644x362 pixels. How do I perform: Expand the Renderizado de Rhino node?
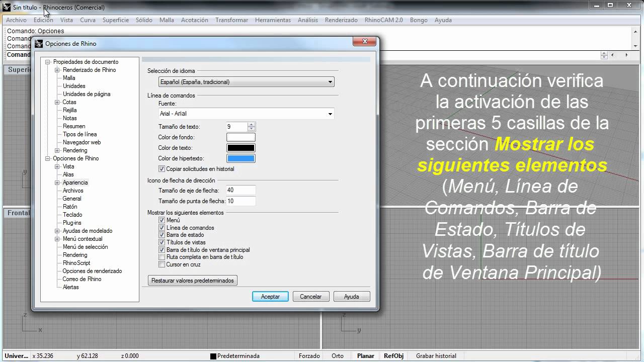(57, 70)
